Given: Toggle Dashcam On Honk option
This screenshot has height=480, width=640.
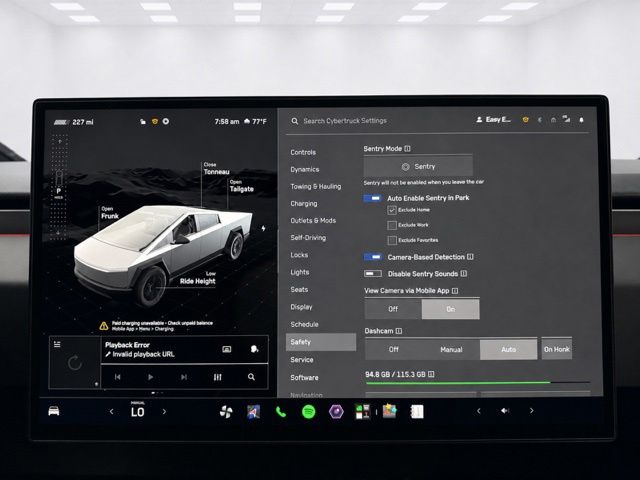Looking at the screenshot, I should point(557,349).
